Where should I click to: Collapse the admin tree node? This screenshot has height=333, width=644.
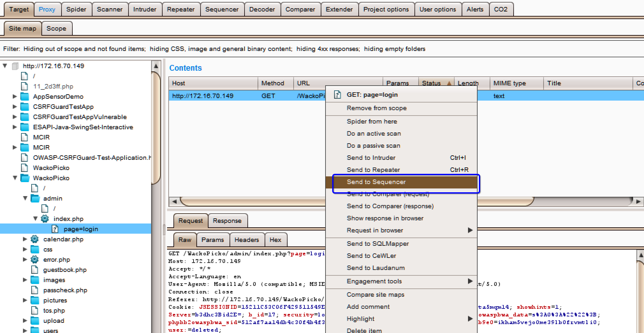[25, 198]
